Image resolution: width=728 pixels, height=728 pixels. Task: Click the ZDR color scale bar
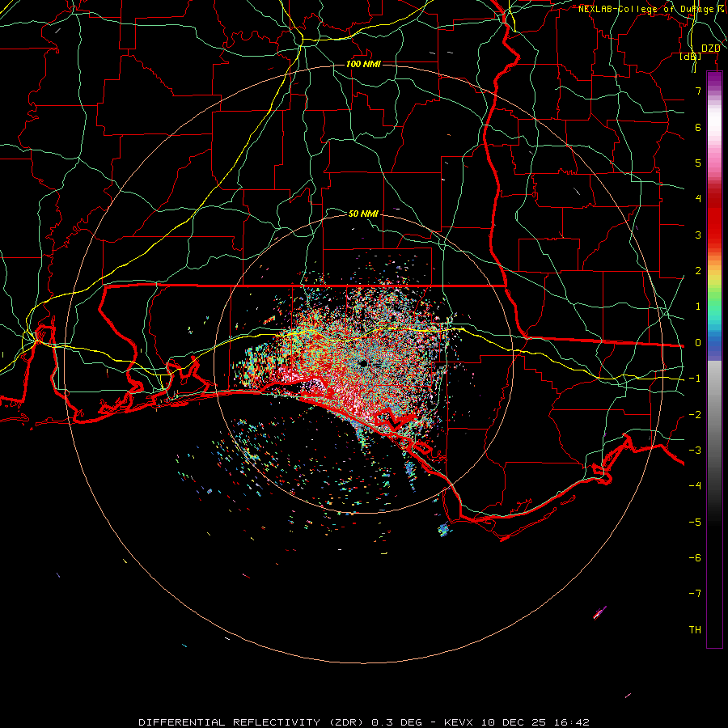pos(714,359)
